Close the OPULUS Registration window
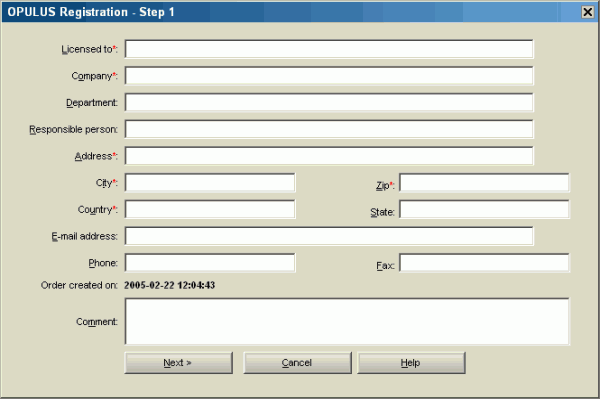Image resolution: width=600 pixels, height=399 pixels. [587, 12]
